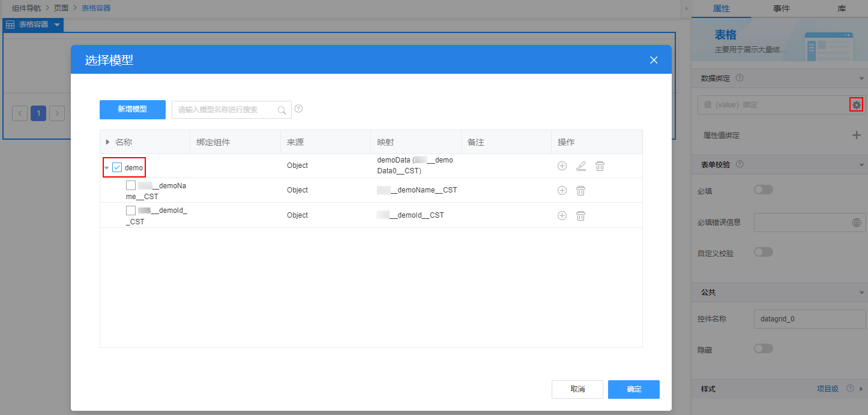This screenshot has height=415, width=868.
Task: Collapse the 数据绑定 section
Action: click(861, 78)
